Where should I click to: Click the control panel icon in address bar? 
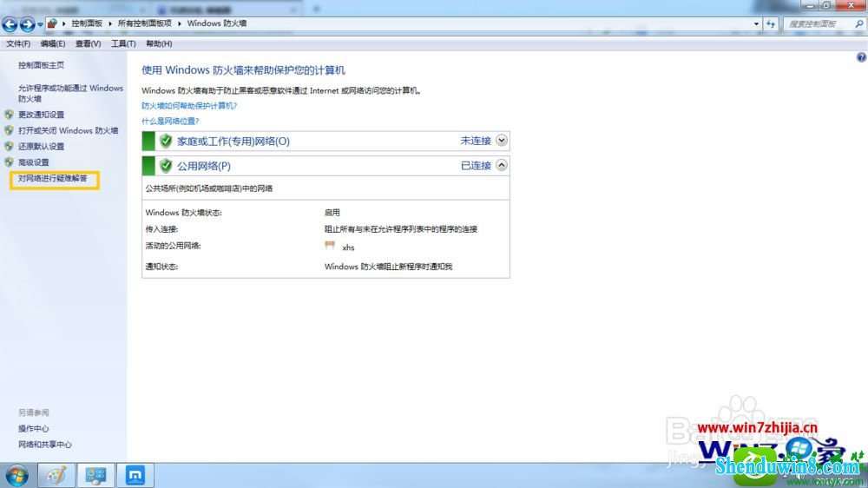[x=52, y=23]
